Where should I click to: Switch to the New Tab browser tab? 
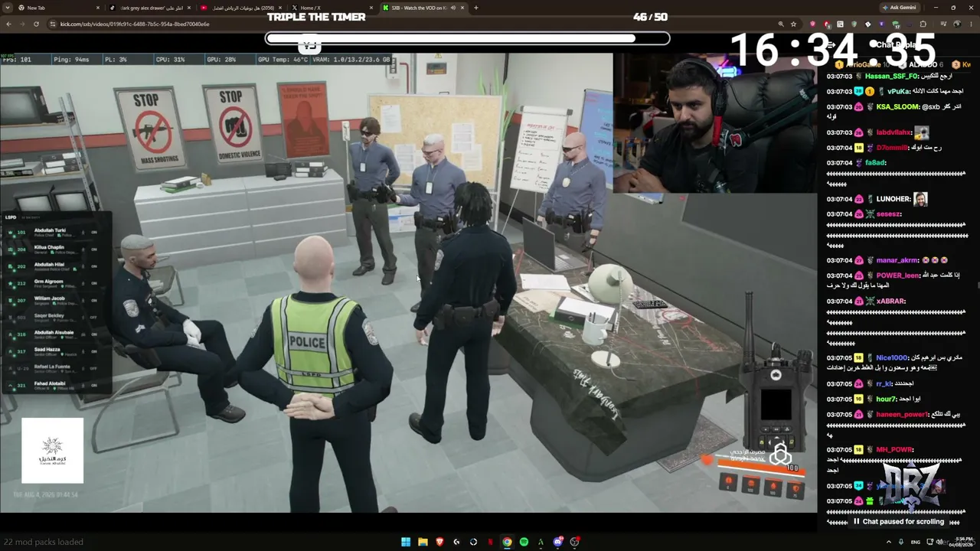[x=58, y=8]
